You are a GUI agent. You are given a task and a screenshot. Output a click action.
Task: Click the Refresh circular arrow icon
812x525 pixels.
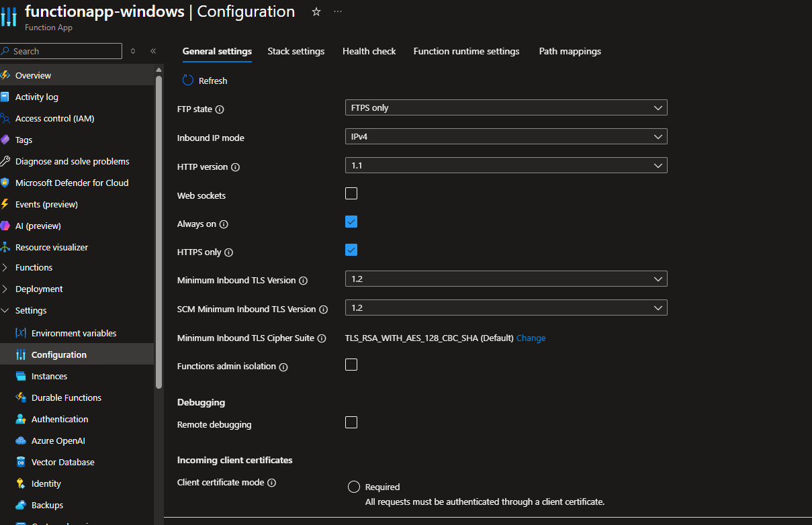(188, 81)
